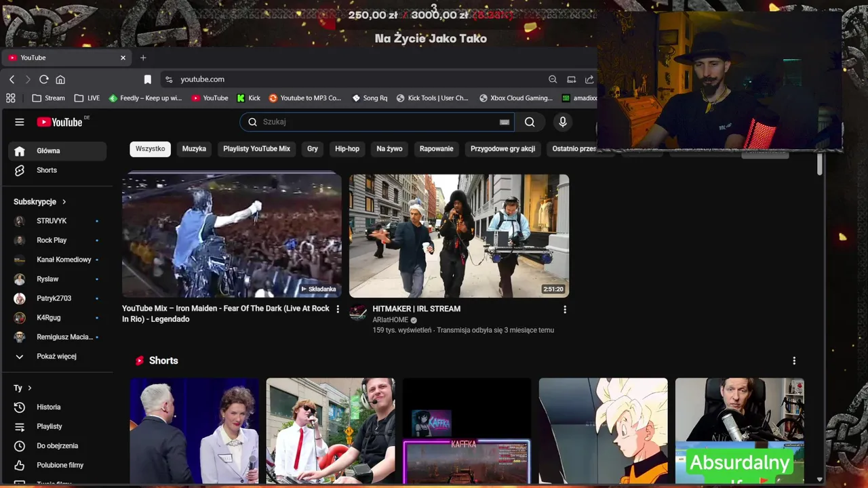Open Rock Play subscription channel
868x488 pixels.
58,241
